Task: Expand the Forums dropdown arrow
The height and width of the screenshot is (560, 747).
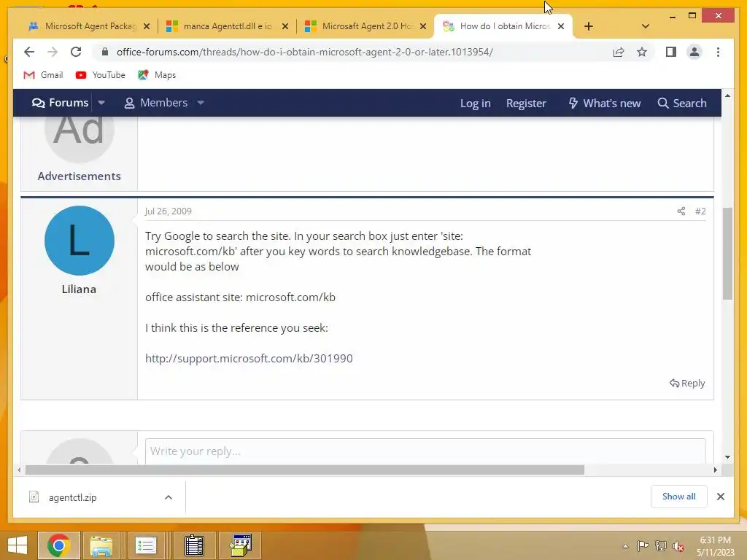Action: pos(101,103)
